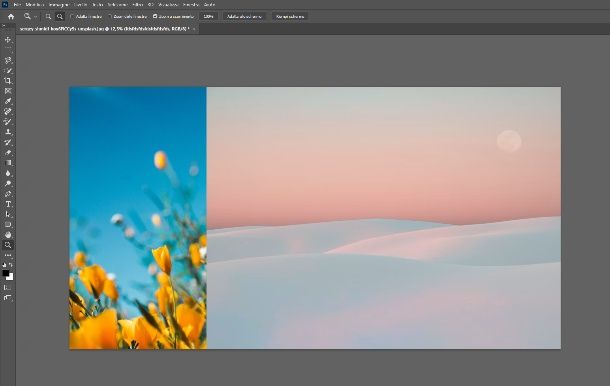Select the History Brush tool

pos(8,142)
